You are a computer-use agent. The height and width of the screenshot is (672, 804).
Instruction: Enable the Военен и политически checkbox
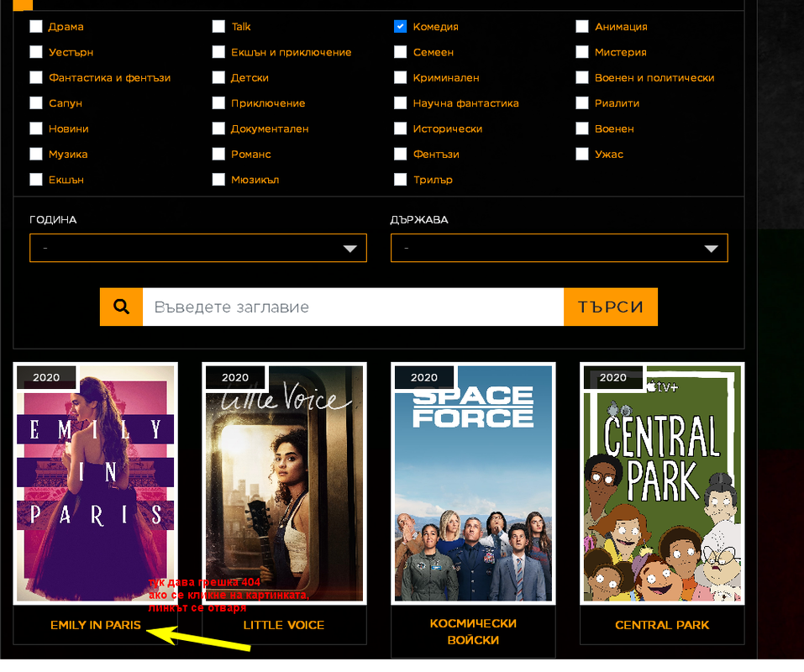point(582,77)
